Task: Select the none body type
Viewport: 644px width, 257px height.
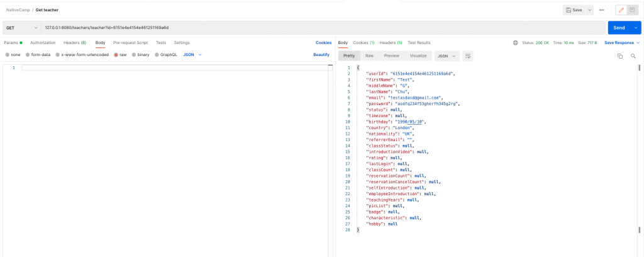Action: [x=13, y=55]
